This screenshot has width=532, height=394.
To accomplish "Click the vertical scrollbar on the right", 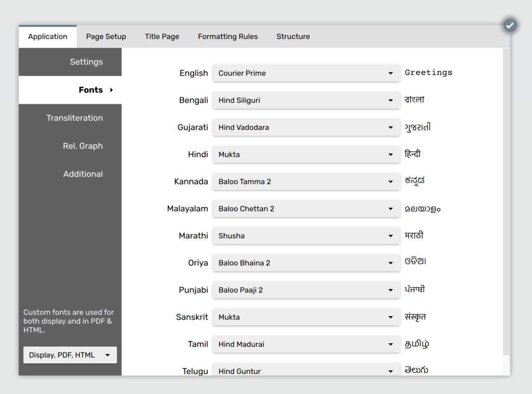I will (x=506, y=208).
